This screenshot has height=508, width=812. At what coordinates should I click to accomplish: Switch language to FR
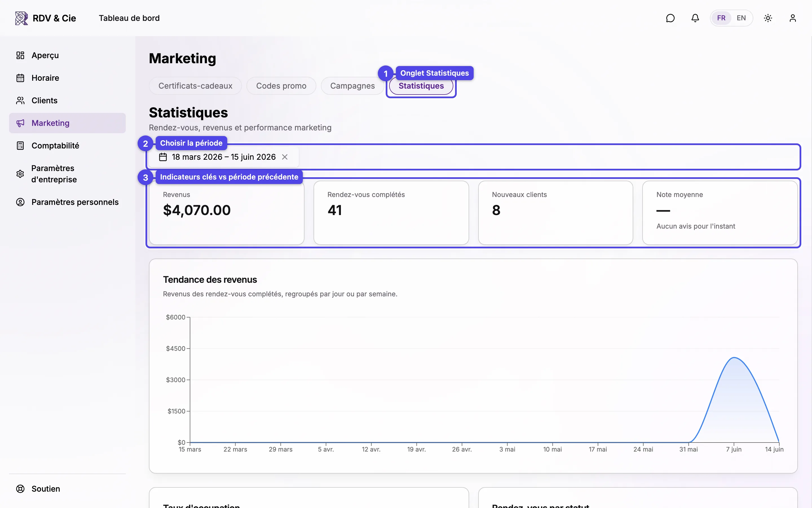click(x=721, y=18)
